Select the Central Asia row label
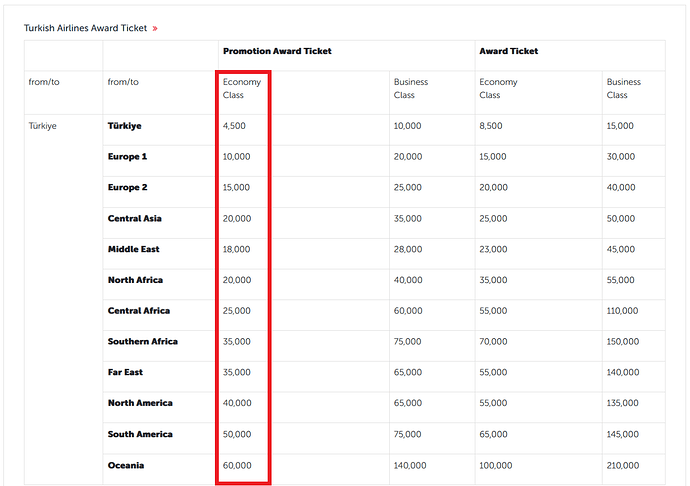 pos(134,218)
